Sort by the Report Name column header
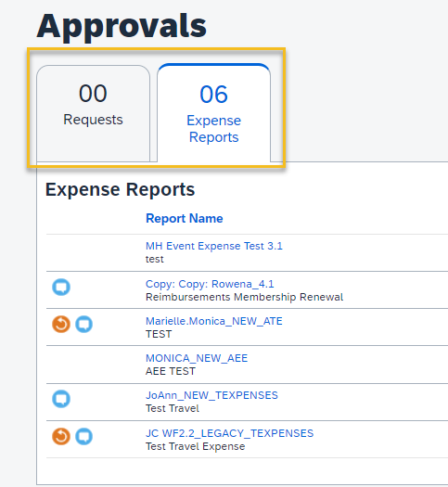This screenshot has width=448, height=487. coord(185,218)
